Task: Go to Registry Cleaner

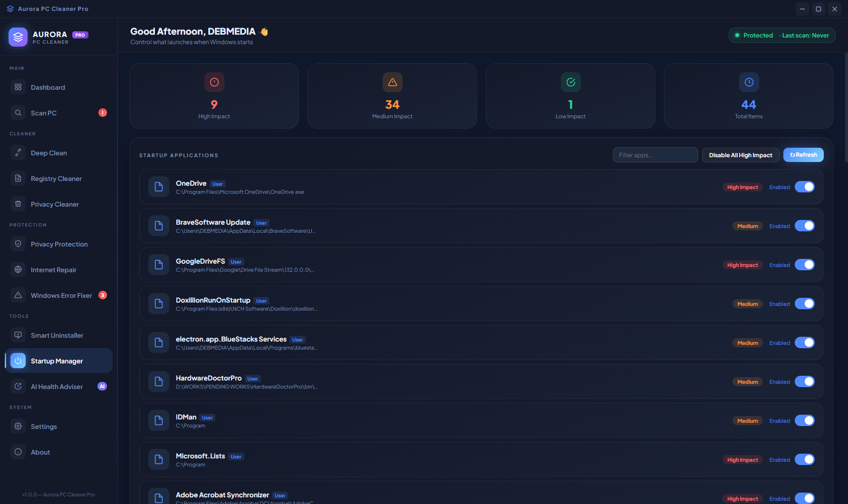Action: [59, 179]
